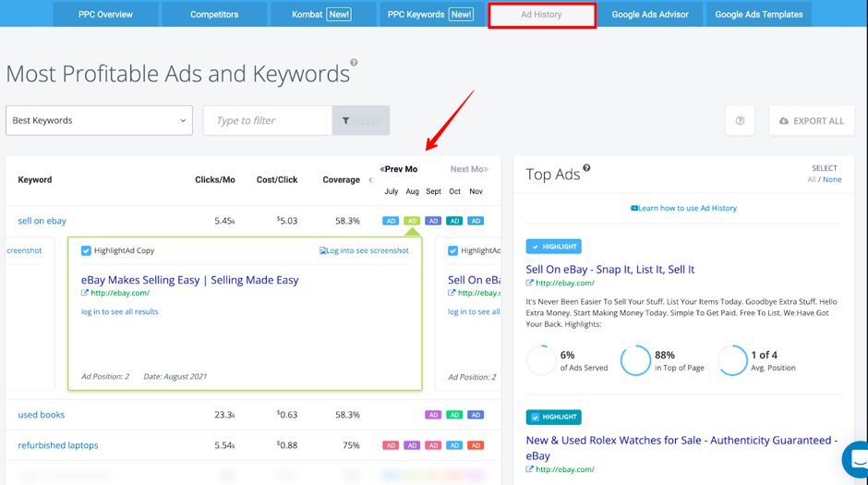Select blue AD badge for used books
The height and width of the screenshot is (485, 868).
(476, 415)
